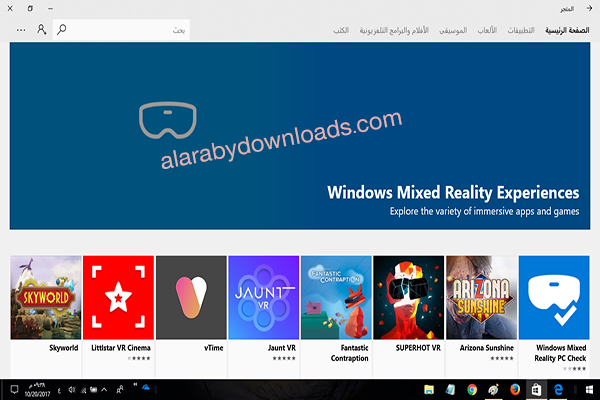Open the Arizona Sunshine tile image

tap(481, 297)
